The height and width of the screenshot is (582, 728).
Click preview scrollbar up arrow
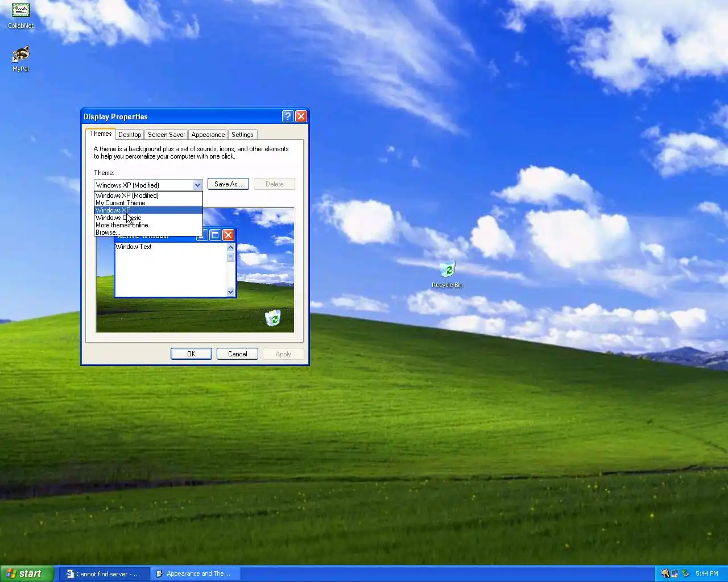230,247
